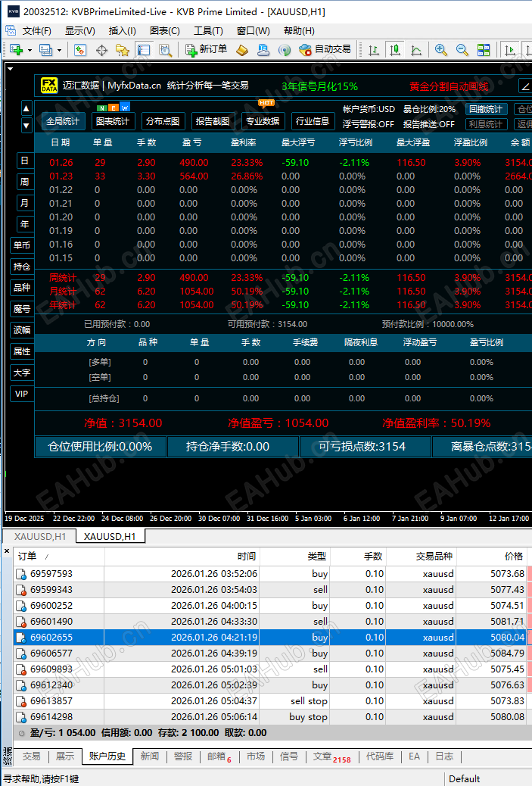532x786 pixels.
Task: Select the 日 daily sidebar button
Action: coord(24,161)
